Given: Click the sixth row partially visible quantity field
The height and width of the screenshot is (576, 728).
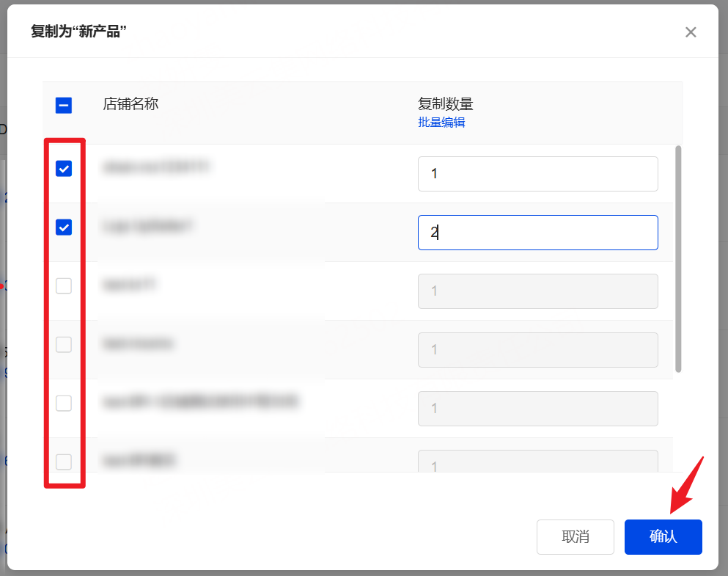Looking at the screenshot, I should (537, 462).
